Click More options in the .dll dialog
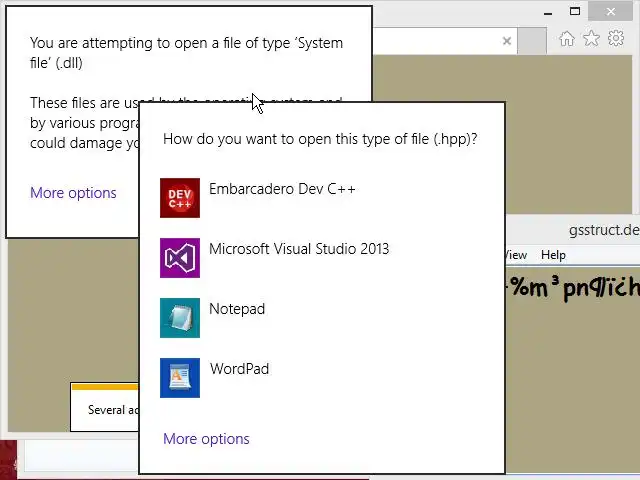Image resolution: width=640 pixels, height=480 pixels. pyautogui.click(x=73, y=193)
